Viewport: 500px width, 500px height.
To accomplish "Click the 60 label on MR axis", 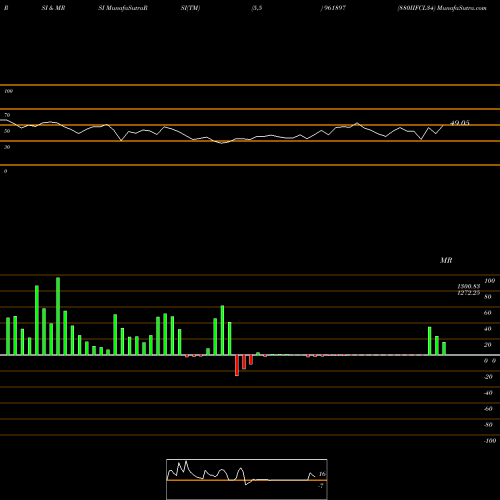I will pyautogui.click(x=488, y=313).
